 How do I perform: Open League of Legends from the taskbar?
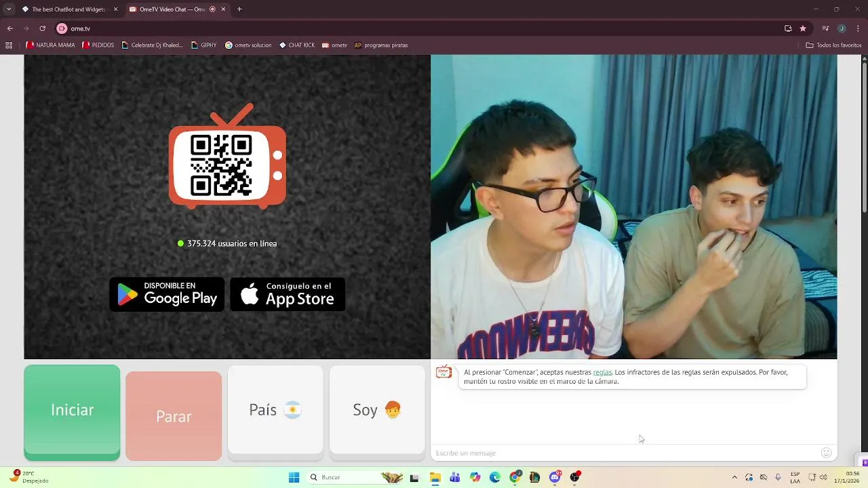coord(535,477)
